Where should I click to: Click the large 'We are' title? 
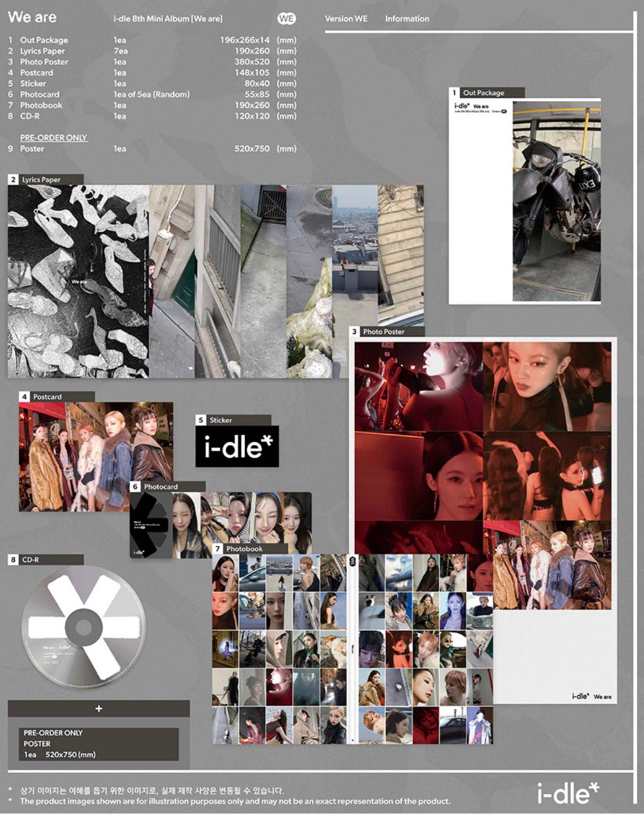(32, 17)
